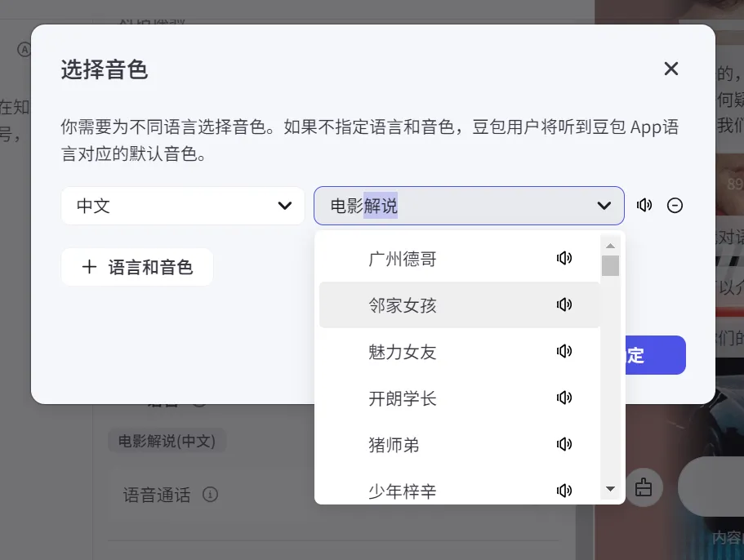Image resolution: width=744 pixels, height=560 pixels.
Task: Select 广州德哥 from the voice list
Action: pyautogui.click(x=403, y=259)
